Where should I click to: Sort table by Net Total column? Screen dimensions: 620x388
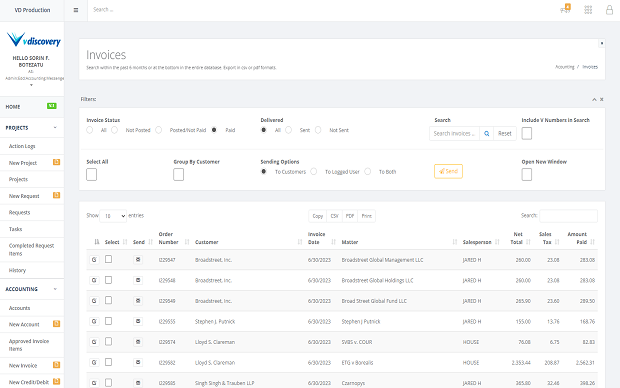coord(518,238)
